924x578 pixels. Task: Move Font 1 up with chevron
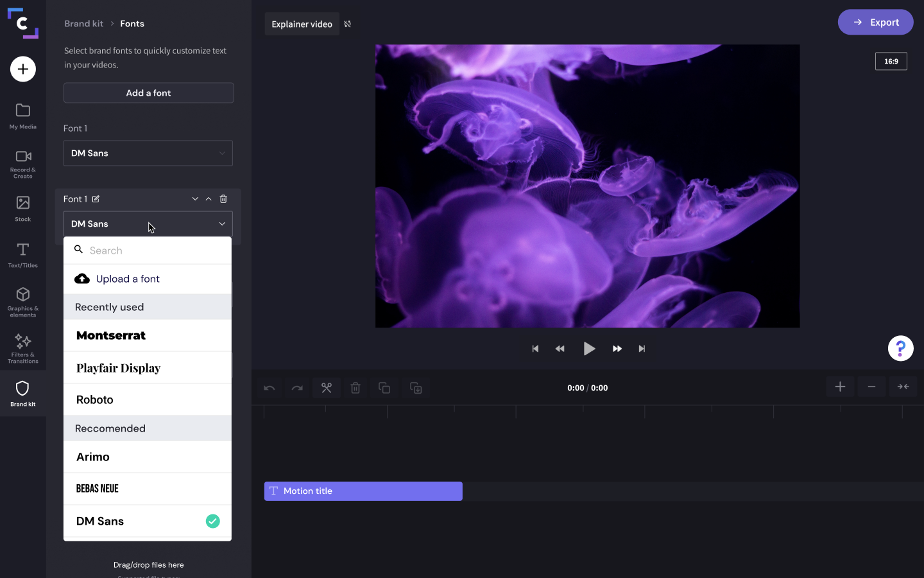[x=209, y=199]
